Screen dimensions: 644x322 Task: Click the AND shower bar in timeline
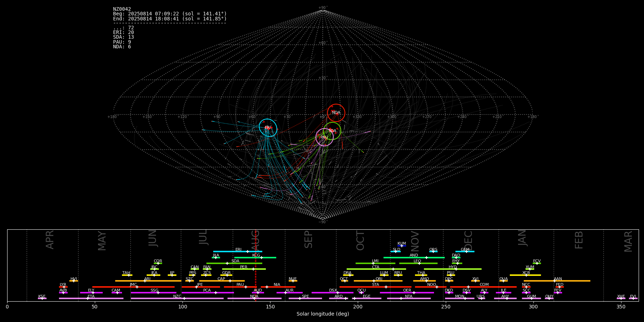[414, 257]
